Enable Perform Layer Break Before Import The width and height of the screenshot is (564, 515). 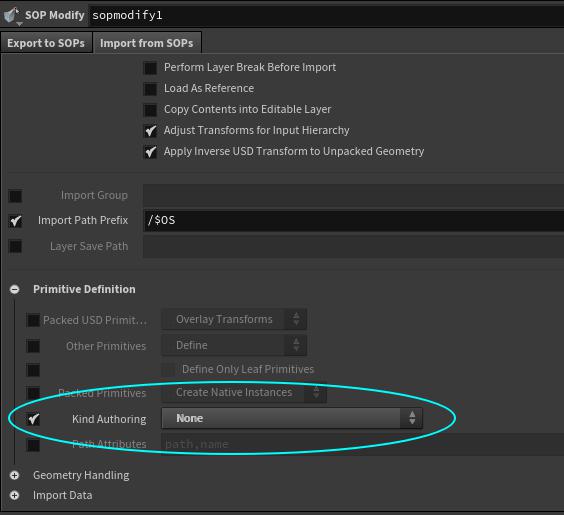[x=150, y=68]
